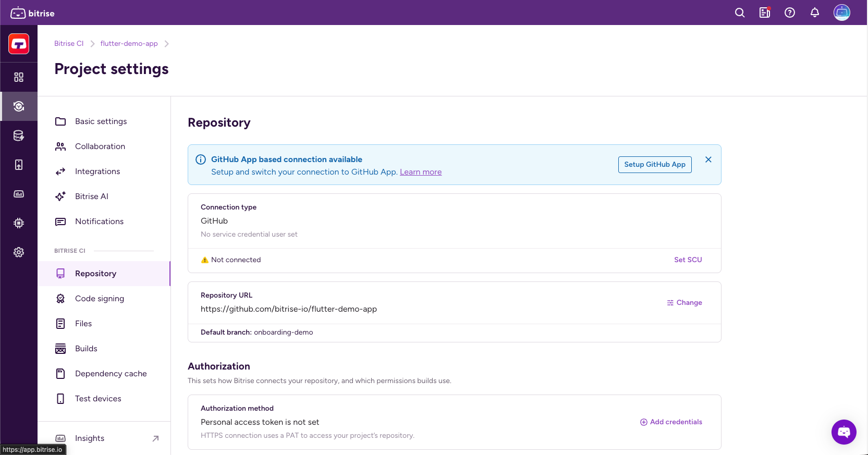Viewport: 868px width, 455px height.
Task: Open Insights external link
Action: [x=104, y=438]
